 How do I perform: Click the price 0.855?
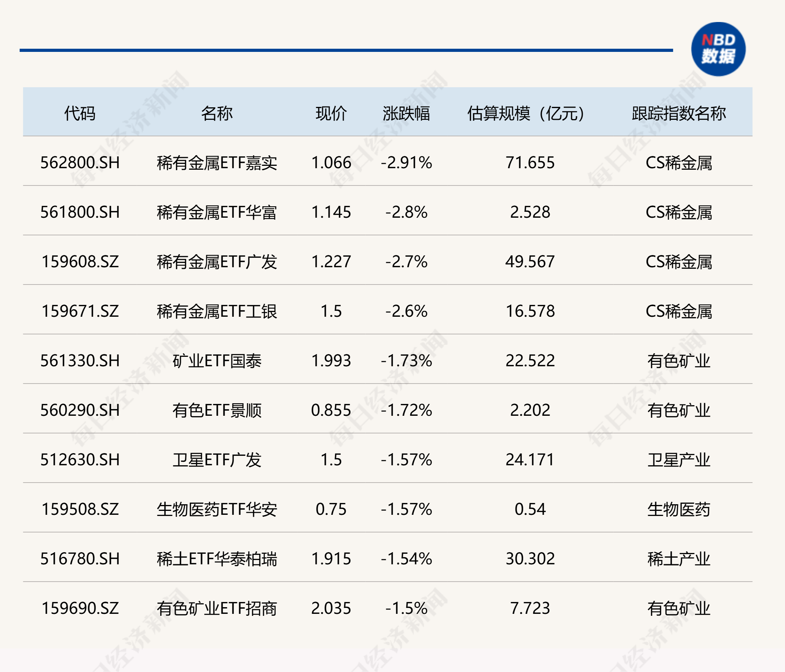click(x=331, y=410)
